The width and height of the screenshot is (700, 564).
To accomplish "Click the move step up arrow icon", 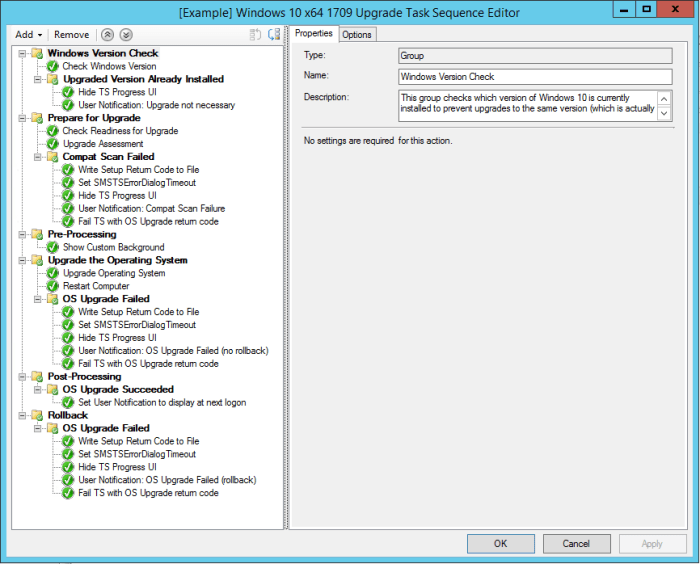I will pos(109,34).
